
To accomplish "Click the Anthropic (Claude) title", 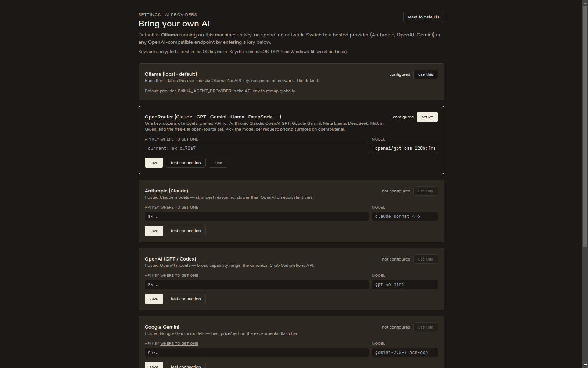I will [x=166, y=191].
